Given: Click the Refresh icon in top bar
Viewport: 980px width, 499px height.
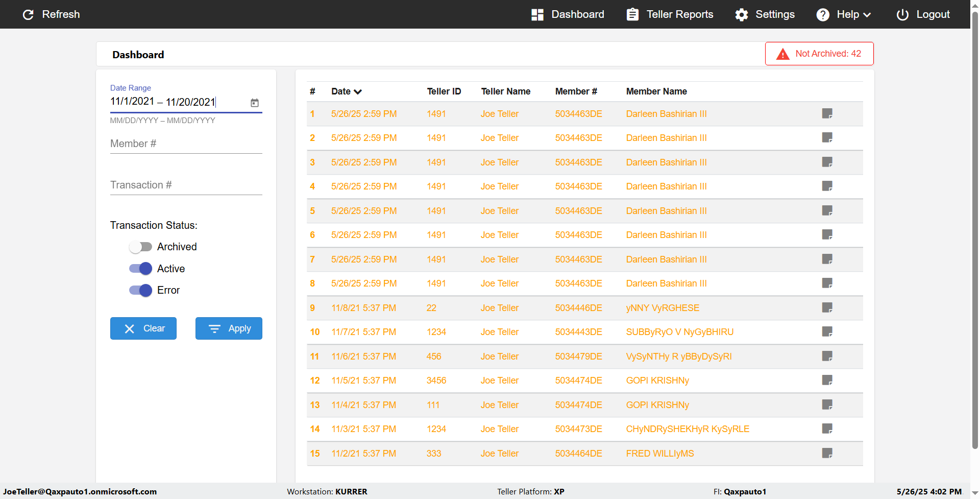Looking at the screenshot, I should click(x=28, y=14).
